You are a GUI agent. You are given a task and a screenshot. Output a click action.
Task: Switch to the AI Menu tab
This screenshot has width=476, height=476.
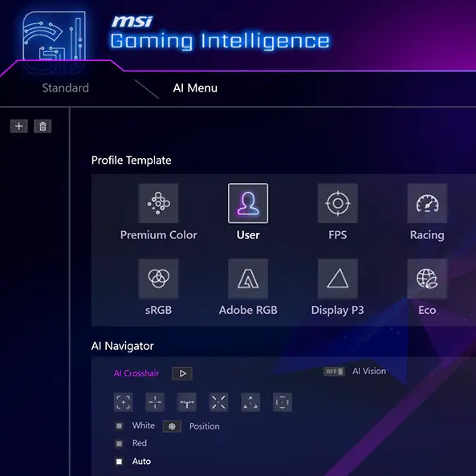(x=195, y=88)
